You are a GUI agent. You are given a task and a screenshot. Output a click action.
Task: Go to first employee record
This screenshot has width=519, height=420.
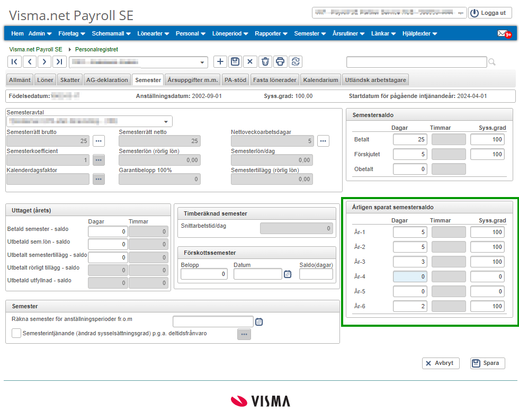point(14,61)
